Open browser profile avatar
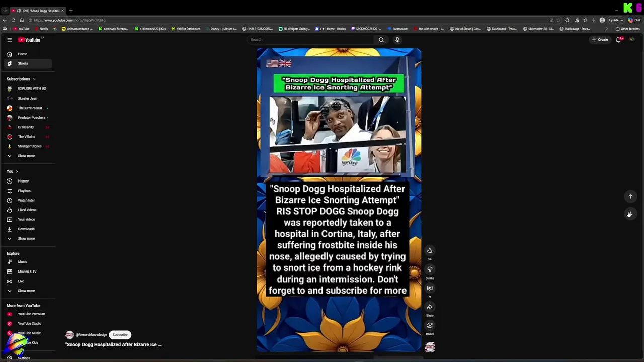The height and width of the screenshot is (362, 644). click(x=602, y=20)
